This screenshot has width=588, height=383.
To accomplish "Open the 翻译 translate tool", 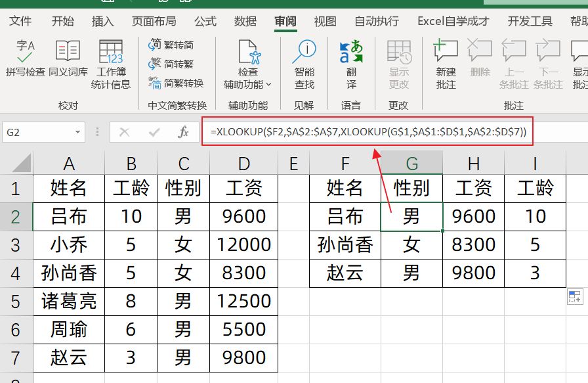I will click(x=351, y=64).
